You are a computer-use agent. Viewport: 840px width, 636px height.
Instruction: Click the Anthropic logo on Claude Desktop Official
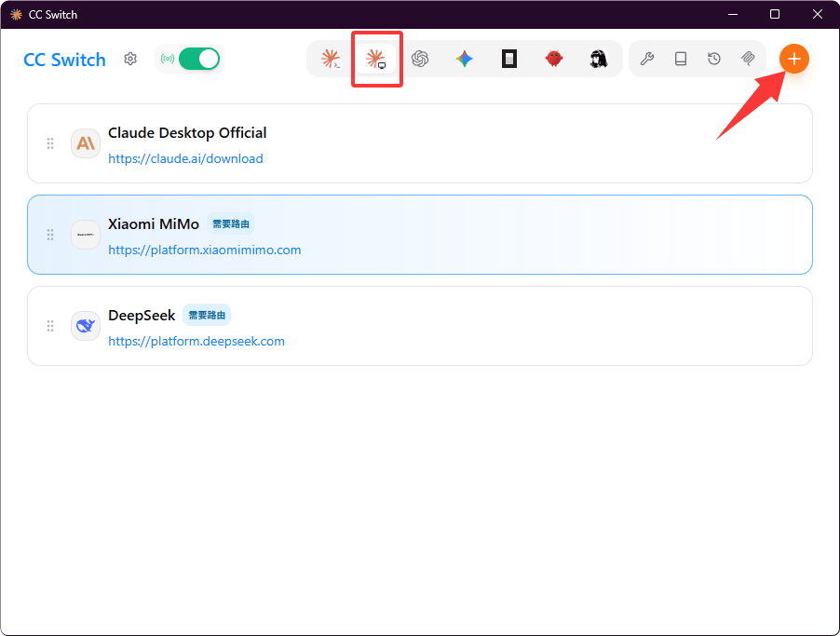coord(86,143)
